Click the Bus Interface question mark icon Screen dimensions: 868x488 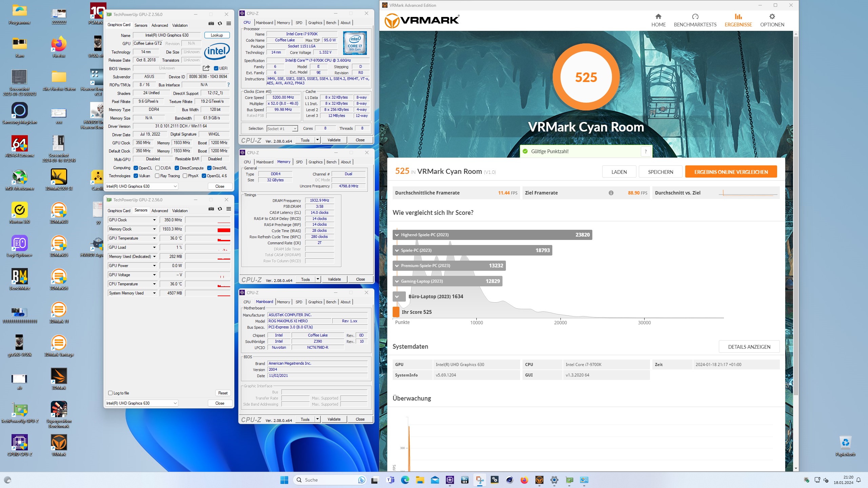(x=229, y=85)
